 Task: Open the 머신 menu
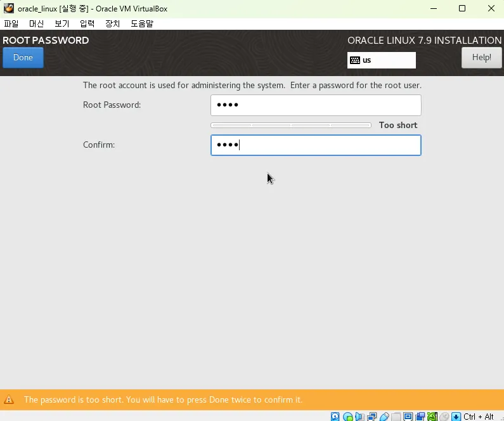click(36, 24)
